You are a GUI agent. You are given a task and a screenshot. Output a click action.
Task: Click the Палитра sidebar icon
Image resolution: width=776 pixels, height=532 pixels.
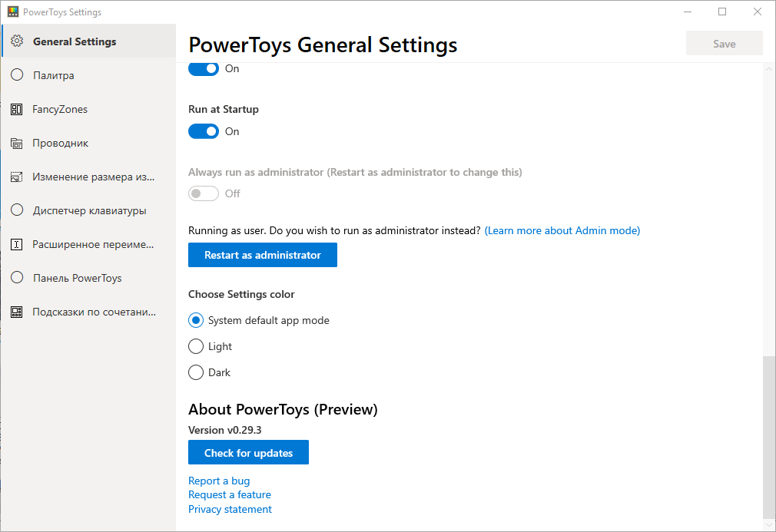(17, 75)
